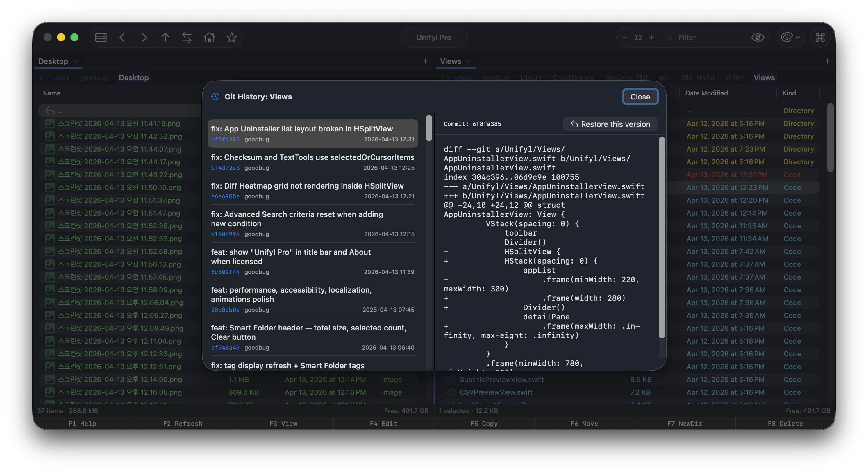This screenshot has width=868, height=473.
Task: Switch to the Desktop tab
Action: tap(53, 61)
